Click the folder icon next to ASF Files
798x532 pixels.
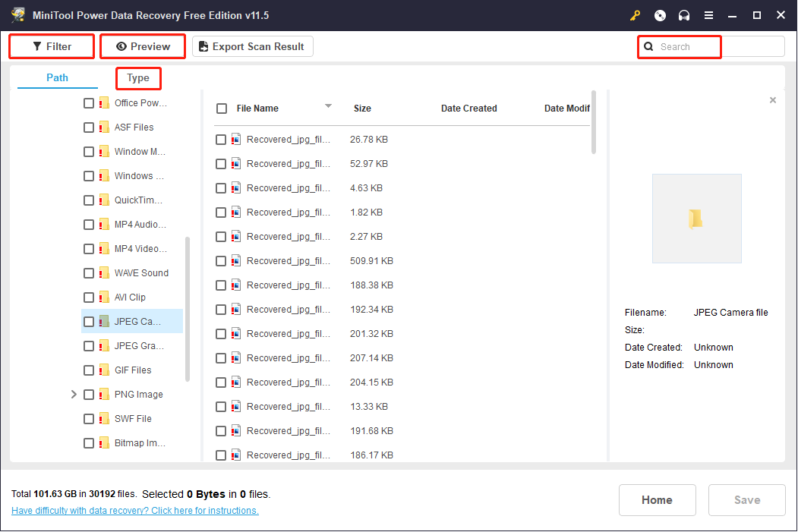[x=104, y=127]
